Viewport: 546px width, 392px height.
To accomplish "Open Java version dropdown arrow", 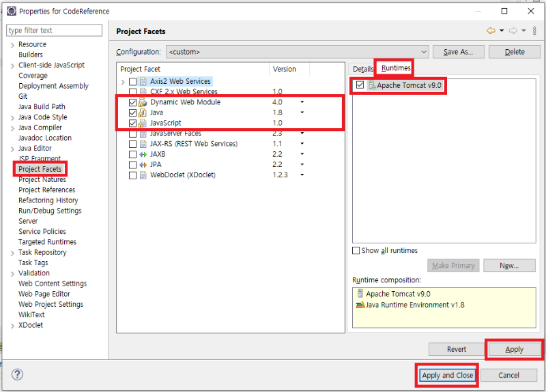I will coord(302,112).
